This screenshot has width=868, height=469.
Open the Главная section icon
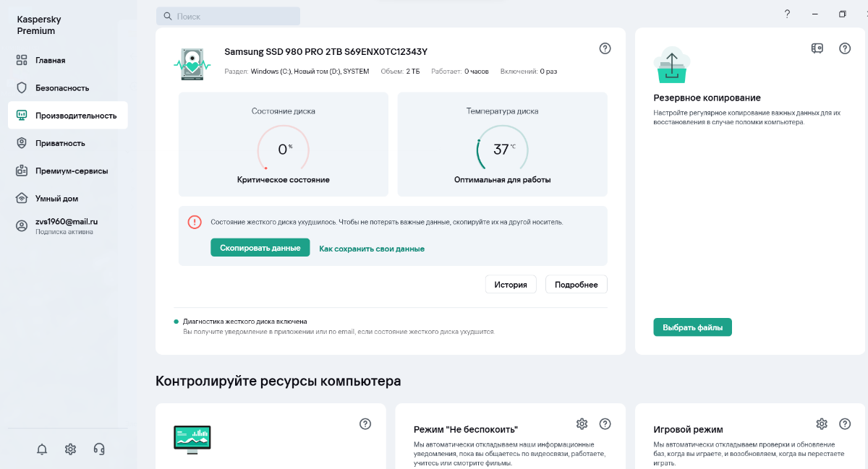tap(22, 60)
